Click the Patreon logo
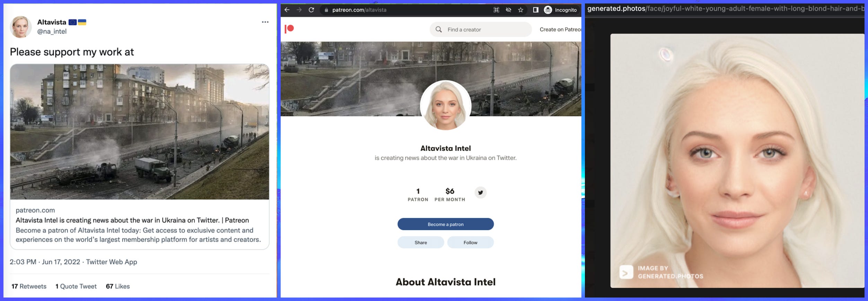 289,29
